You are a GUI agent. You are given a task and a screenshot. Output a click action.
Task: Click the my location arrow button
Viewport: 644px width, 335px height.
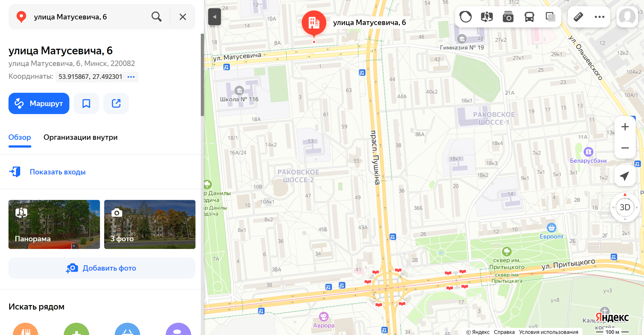625,176
